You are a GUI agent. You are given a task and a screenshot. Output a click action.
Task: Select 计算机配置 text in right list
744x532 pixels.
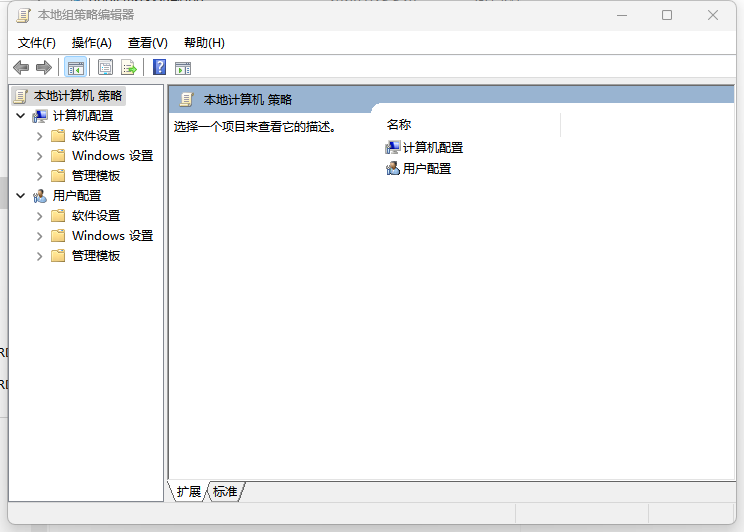click(433, 148)
